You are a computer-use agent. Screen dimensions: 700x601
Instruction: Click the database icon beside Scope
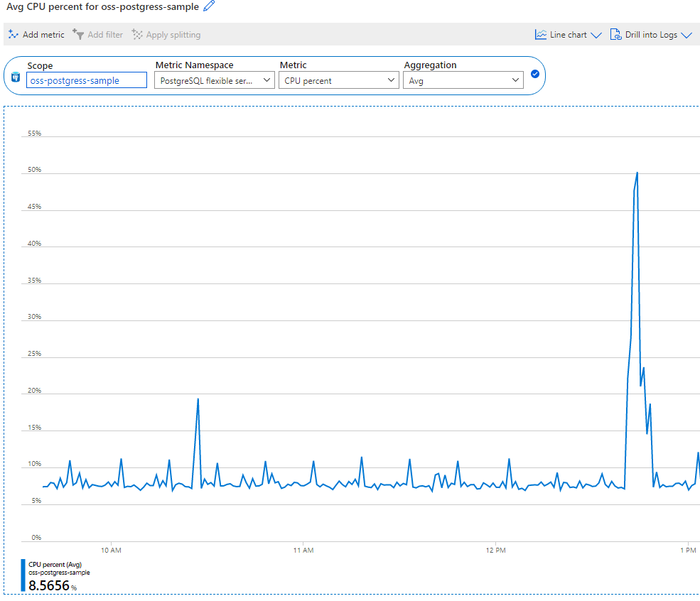pyautogui.click(x=16, y=77)
